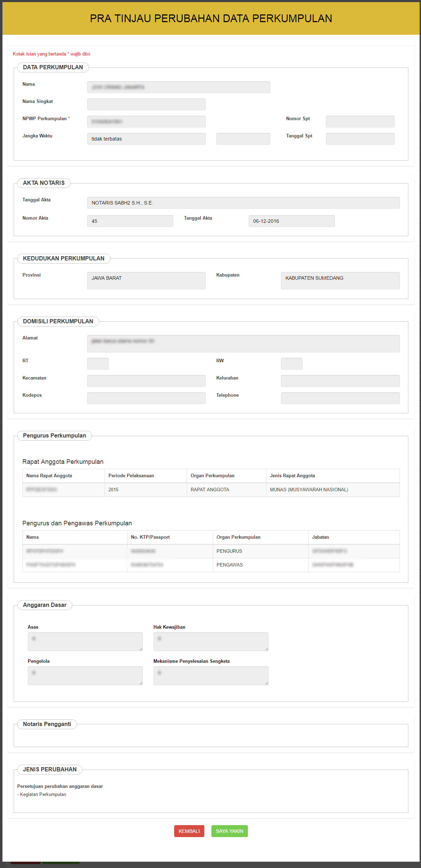Click the RT input box

[x=98, y=364]
